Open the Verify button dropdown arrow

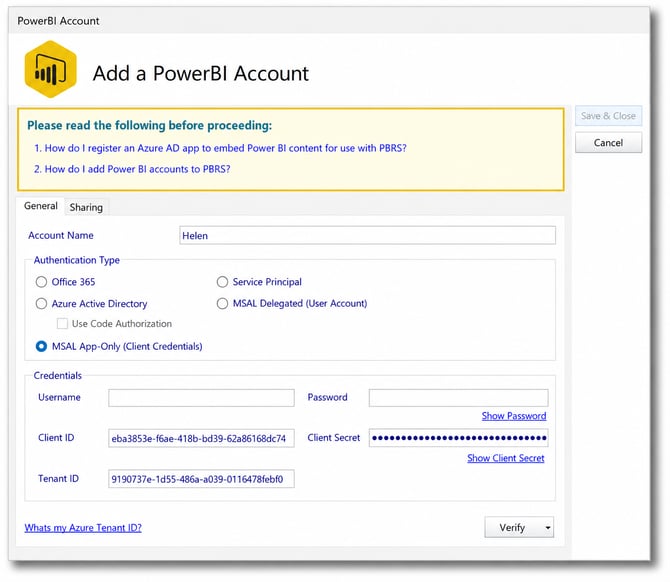547,528
